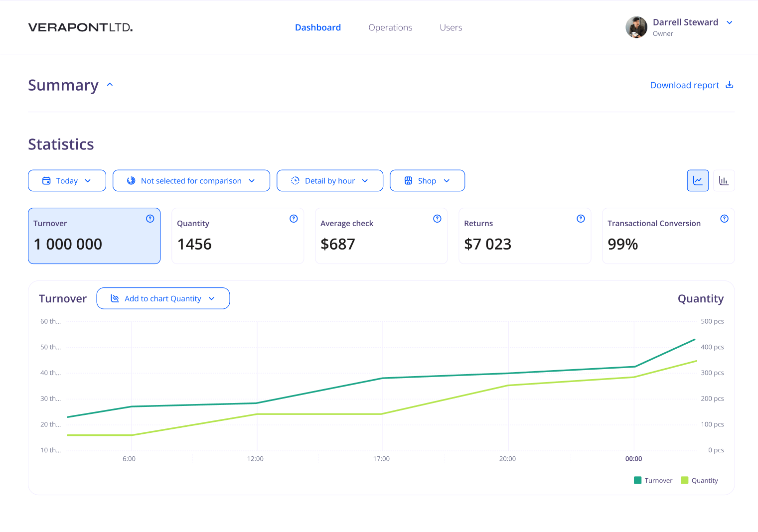Screen dimensions: 758x532
Task: Click the download arrow icon
Action: coord(729,85)
